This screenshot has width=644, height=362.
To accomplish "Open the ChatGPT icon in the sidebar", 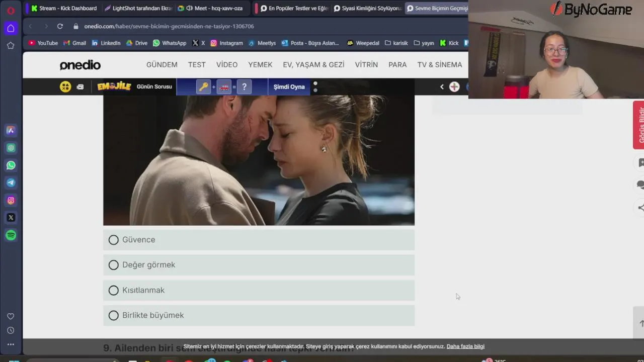I will 11,148.
